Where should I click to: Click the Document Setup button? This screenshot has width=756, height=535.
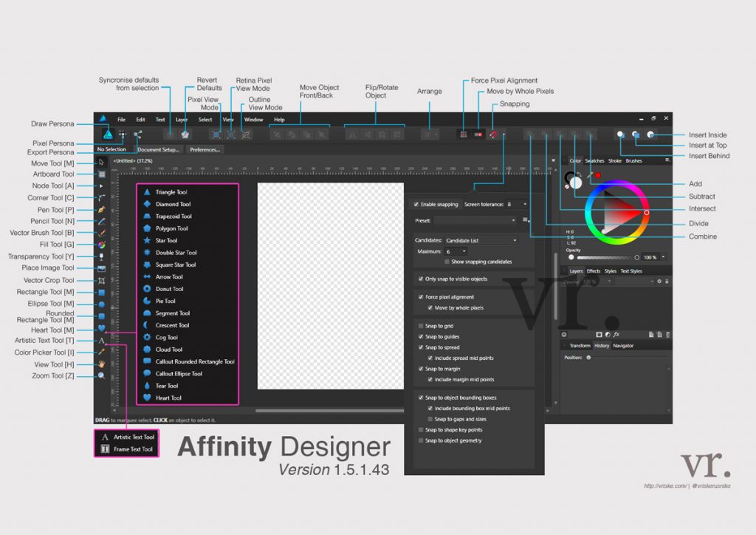[x=158, y=149]
